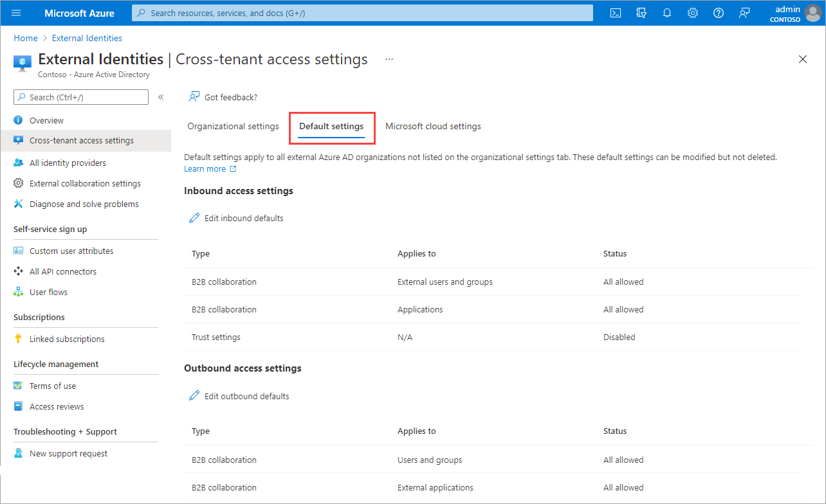Select the Default settings tab

click(331, 126)
